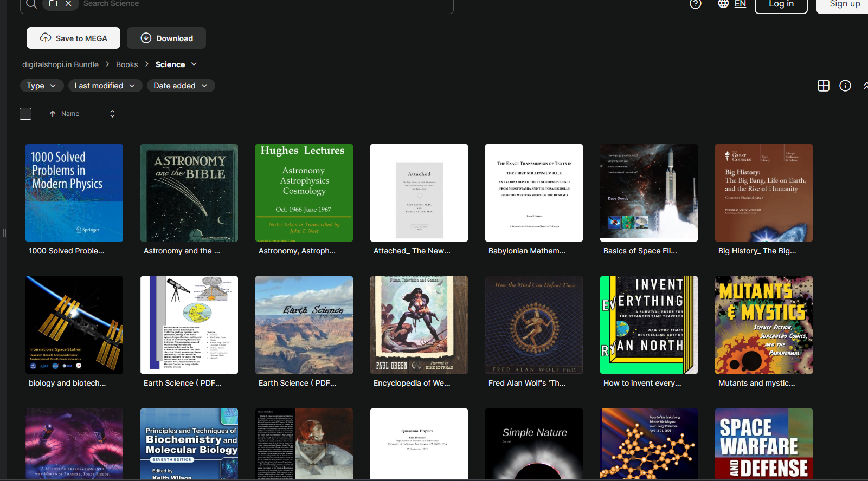The image size is (868, 481).
Task: Open the sort-by selector arrows
Action: coord(112,114)
